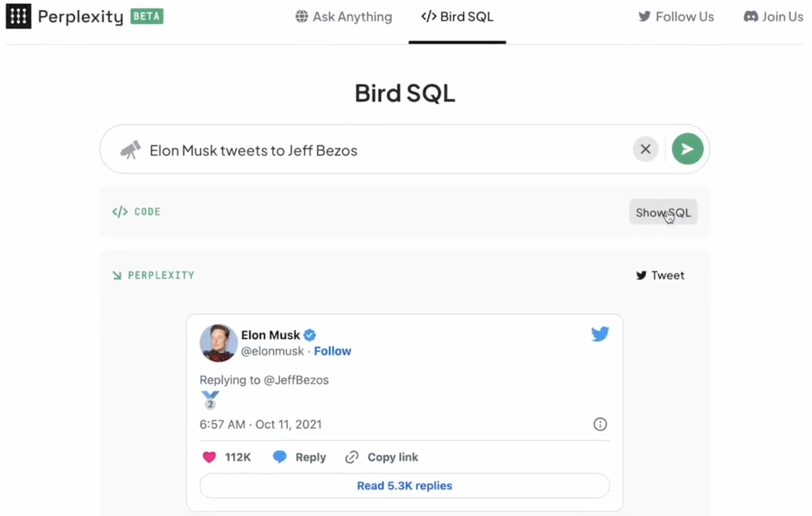Click the Twitter bird icon on tweet card
This screenshot has height=516, width=812.
pyautogui.click(x=600, y=334)
